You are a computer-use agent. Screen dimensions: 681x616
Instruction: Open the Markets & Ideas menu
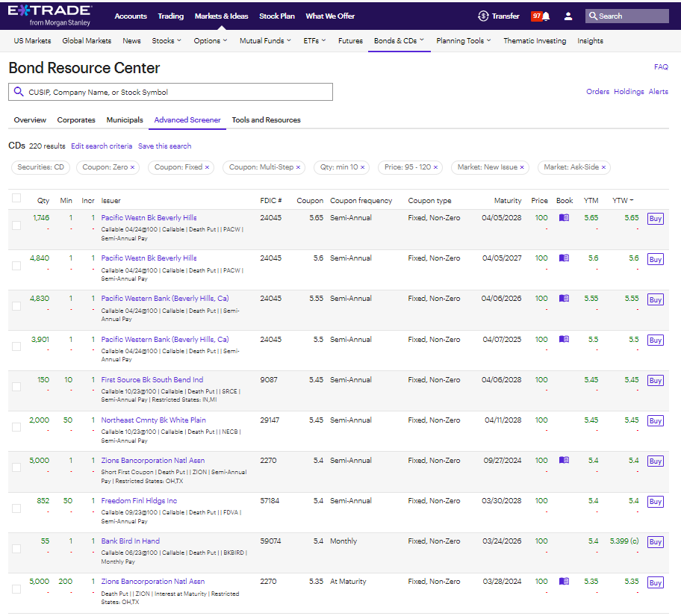coord(222,16)
